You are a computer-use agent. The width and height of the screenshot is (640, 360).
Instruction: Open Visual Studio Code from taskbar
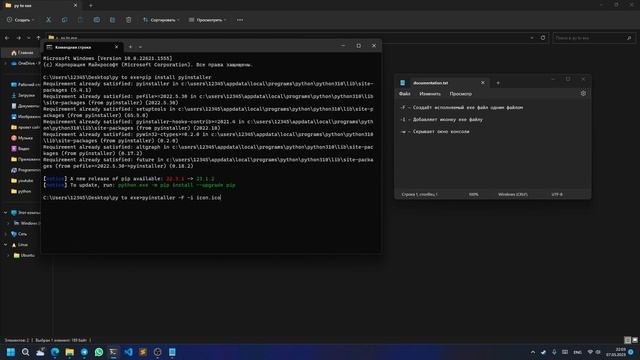click(x=128, y=352)
